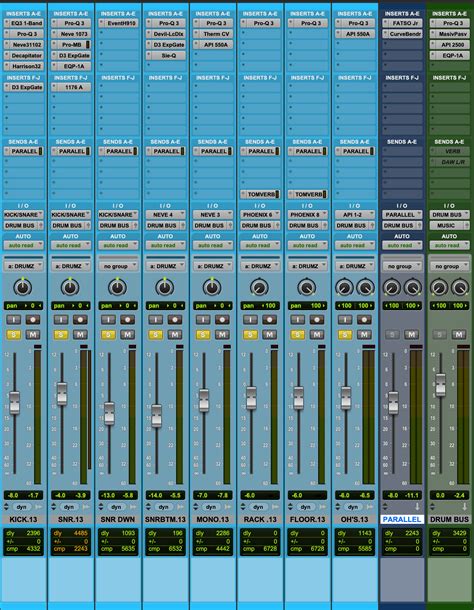Viewport: 474px width, 610px height.
Task: Click the pan knob on MONO.13 channel
Action: tap(212, 287)
